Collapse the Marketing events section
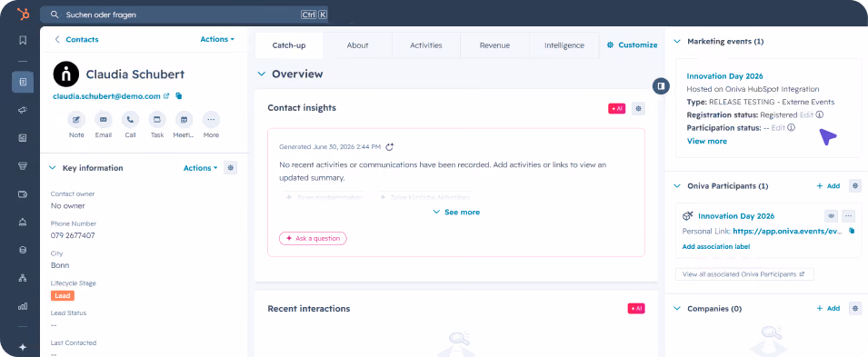 pyautogui.click(x=676, y=42)
